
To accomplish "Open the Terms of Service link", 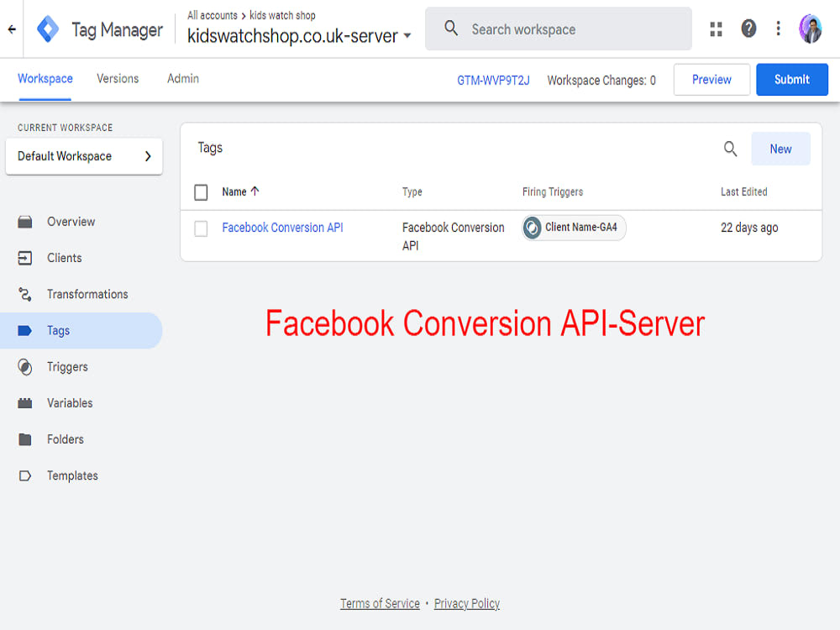I will (380, 604).
